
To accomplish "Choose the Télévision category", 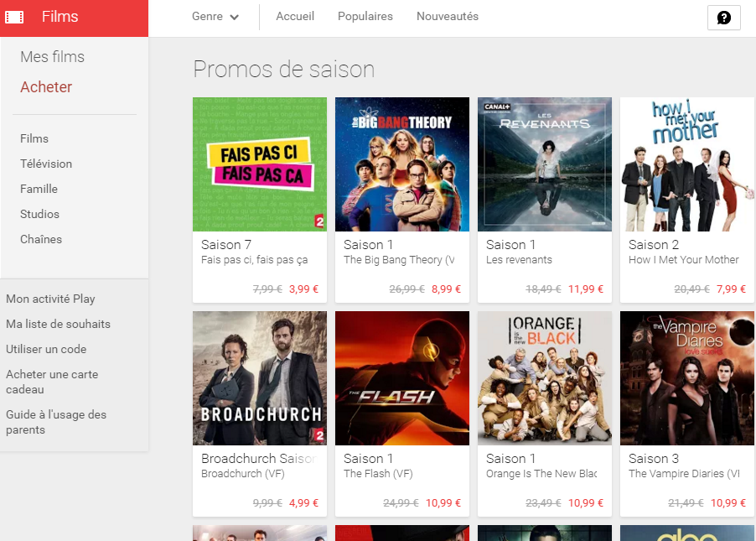I will [46, 164].
